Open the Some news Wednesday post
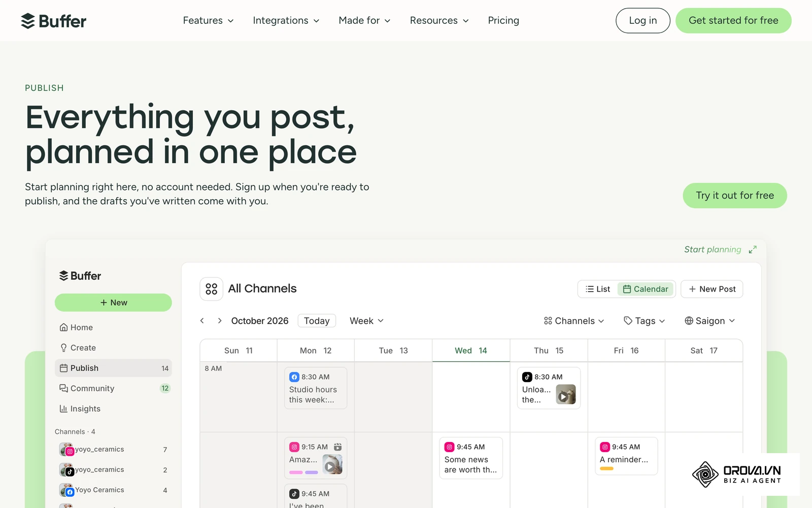Image resolution: width=812 pixels, height=508 pixels. pos(471,458)
